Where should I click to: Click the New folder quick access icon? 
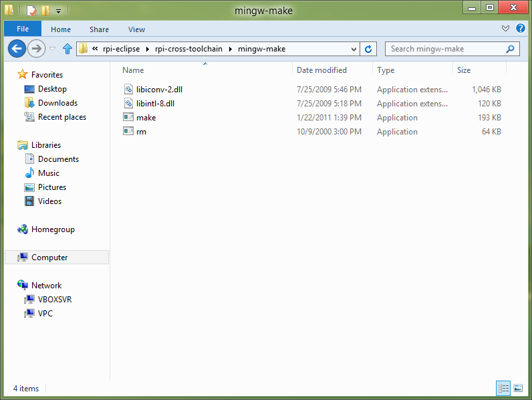tap(45, 11)
